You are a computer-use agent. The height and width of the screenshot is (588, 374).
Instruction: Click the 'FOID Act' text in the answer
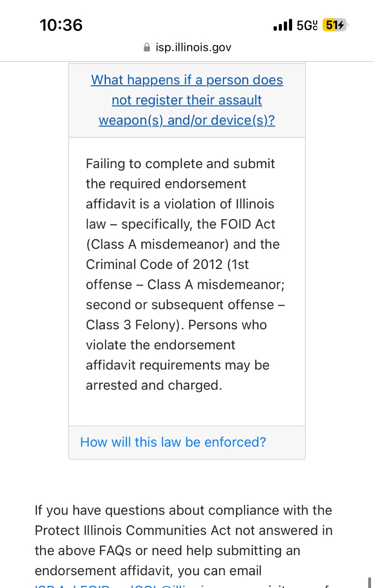[246, 224]
